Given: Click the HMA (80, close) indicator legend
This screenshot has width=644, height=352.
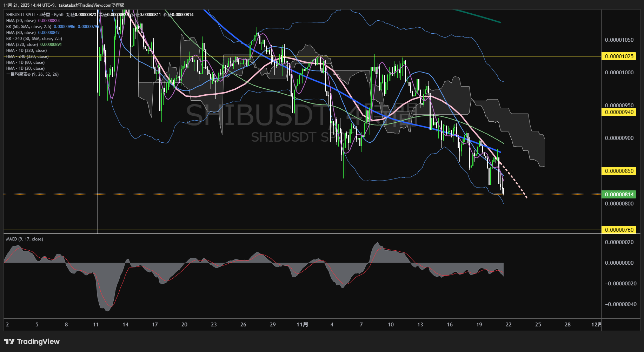Looking at the screenshot, I should point(21,33).
